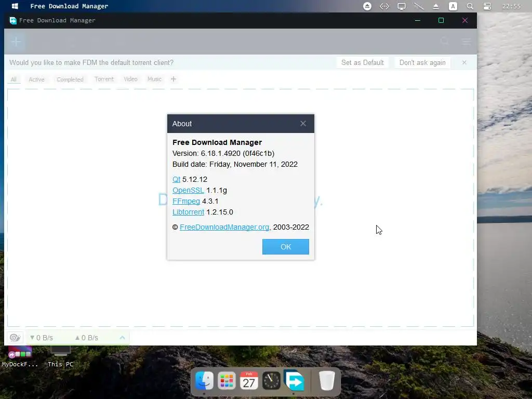
Task: Open the FDM hamburger menu
Action: [x=466, y=42]
